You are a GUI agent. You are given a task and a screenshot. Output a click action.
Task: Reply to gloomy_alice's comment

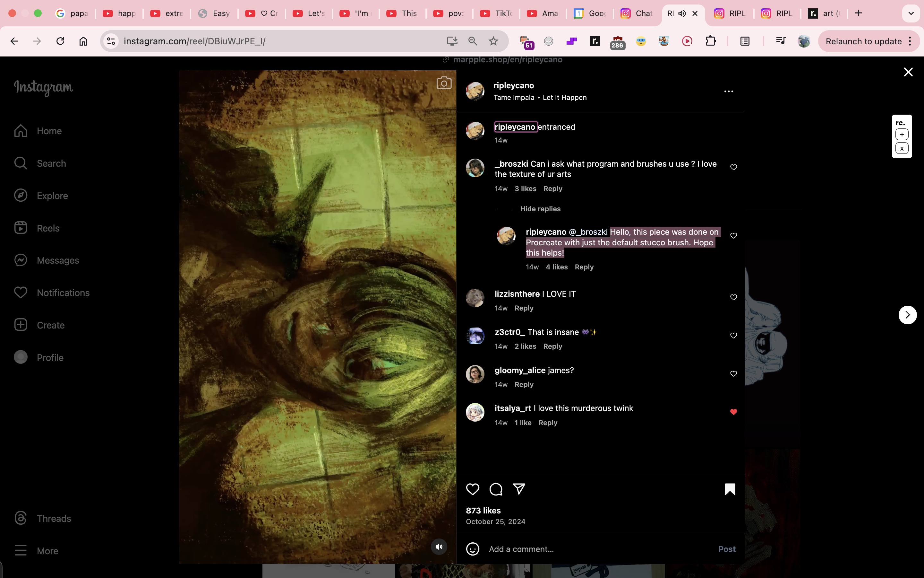click(524, 385)
